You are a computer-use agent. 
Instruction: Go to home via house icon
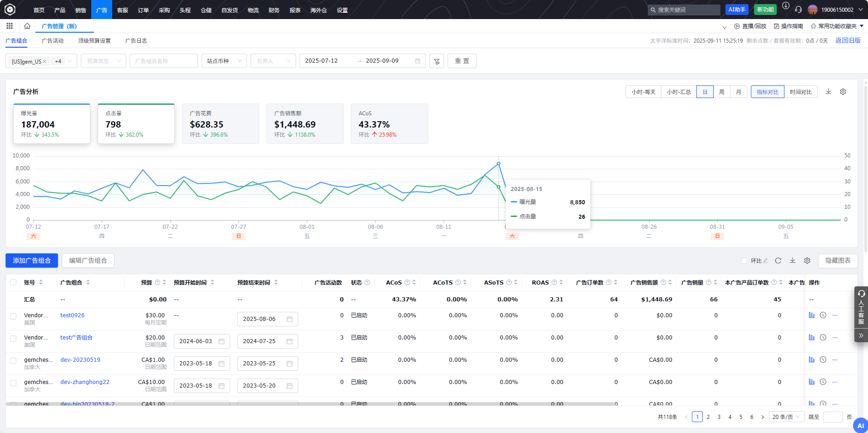click(27, 26)
